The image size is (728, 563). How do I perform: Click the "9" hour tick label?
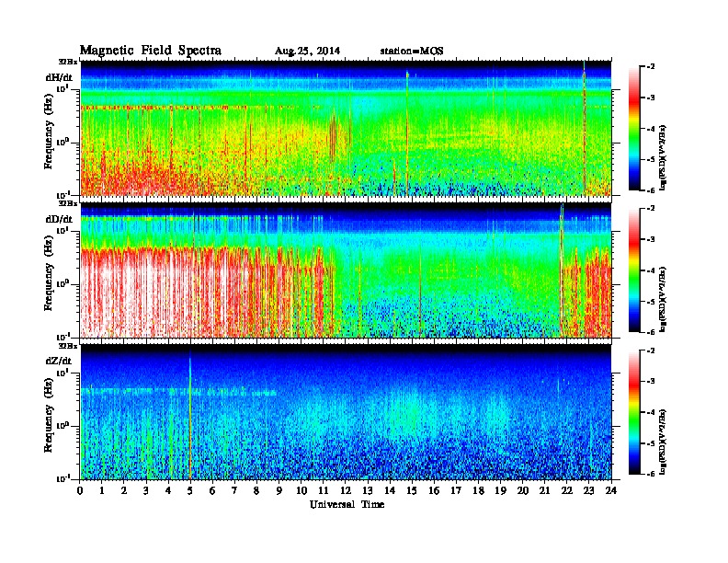coord(279,491)
